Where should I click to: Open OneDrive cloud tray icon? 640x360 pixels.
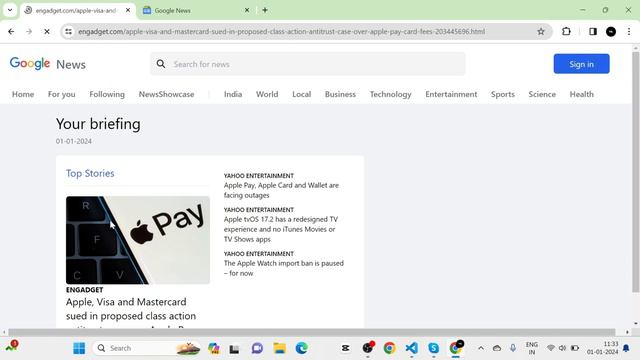(x=497, y=348)
